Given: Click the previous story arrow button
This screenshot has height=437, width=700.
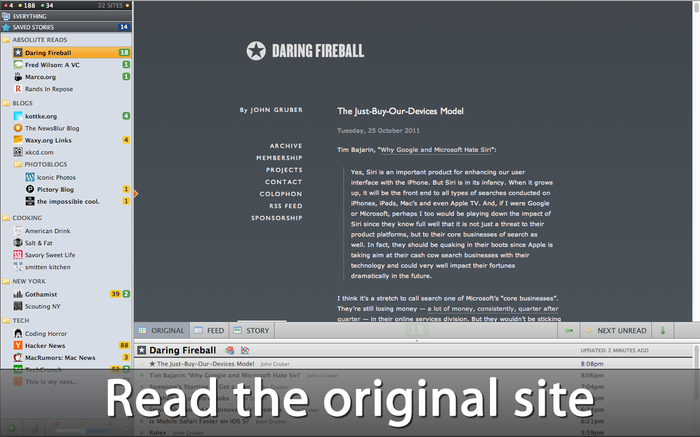Looking at the screenshot, I should [x=569, y=330].
